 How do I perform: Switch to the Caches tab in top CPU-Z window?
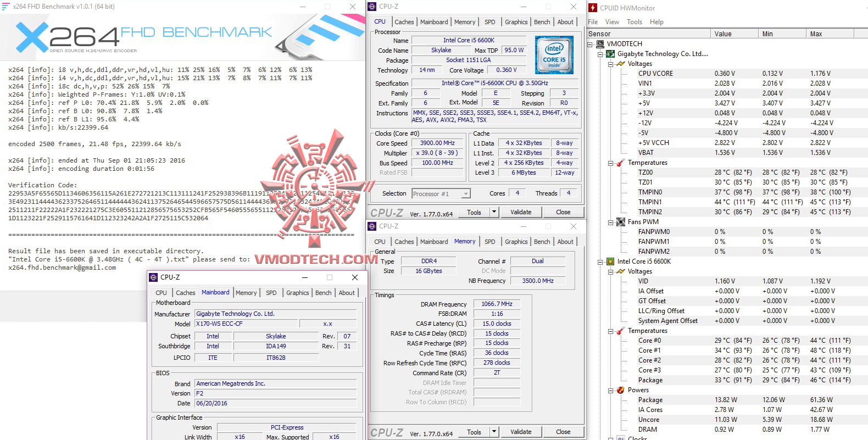tap(404, 22)
